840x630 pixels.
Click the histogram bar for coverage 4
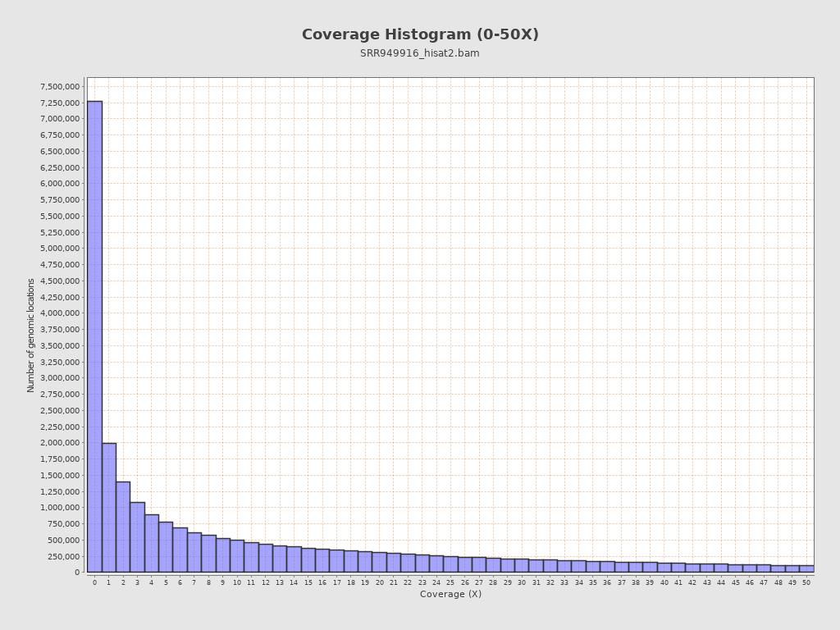pyautogui.click(x=152, y=543)
